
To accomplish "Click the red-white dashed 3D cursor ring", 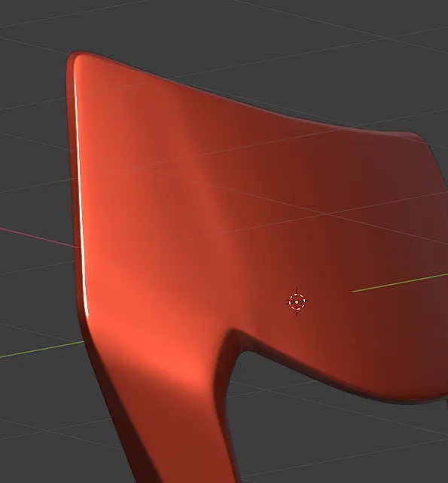I will [297, 302].
